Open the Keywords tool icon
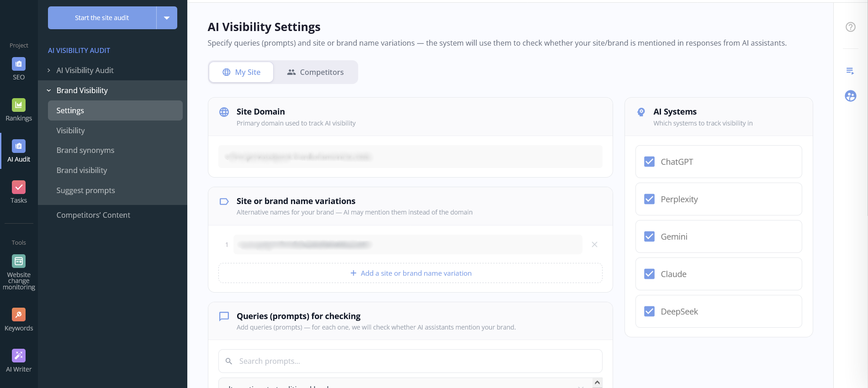The image size is (868, 388). pos(19,315)
